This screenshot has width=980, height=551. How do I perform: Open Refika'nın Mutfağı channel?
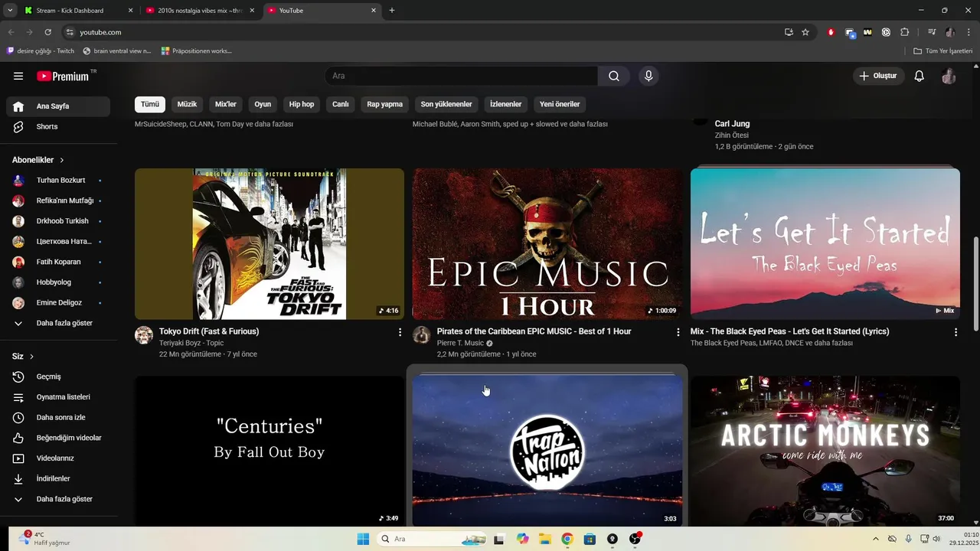click(x=58, y=201)
